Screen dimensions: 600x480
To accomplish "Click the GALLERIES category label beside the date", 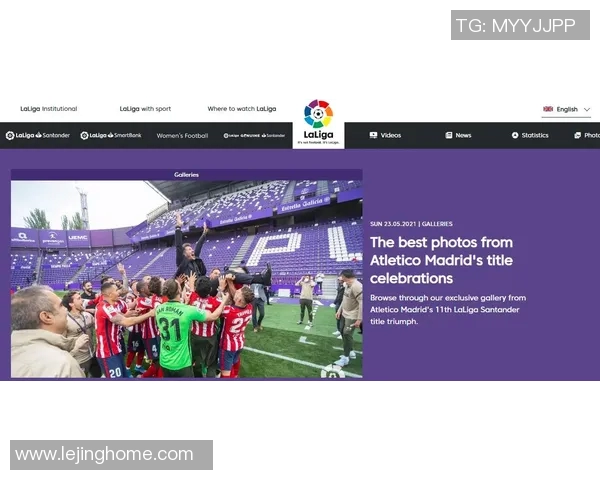I will point(437,224).
